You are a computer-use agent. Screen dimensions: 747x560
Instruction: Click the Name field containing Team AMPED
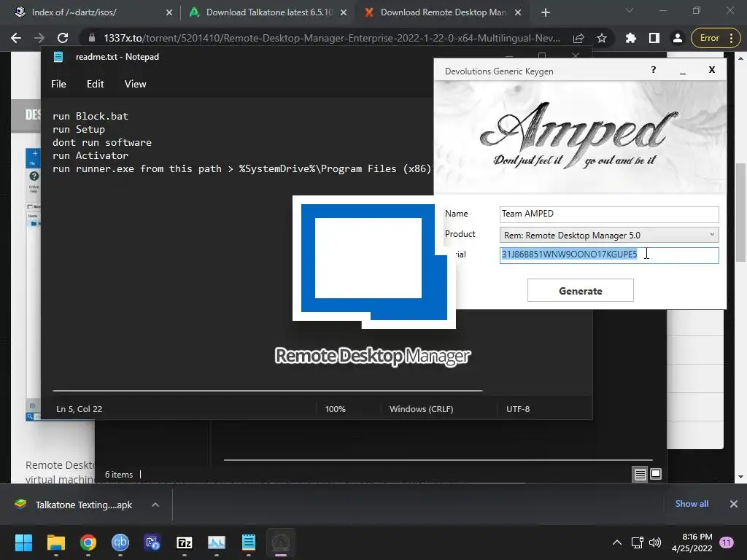609,214
